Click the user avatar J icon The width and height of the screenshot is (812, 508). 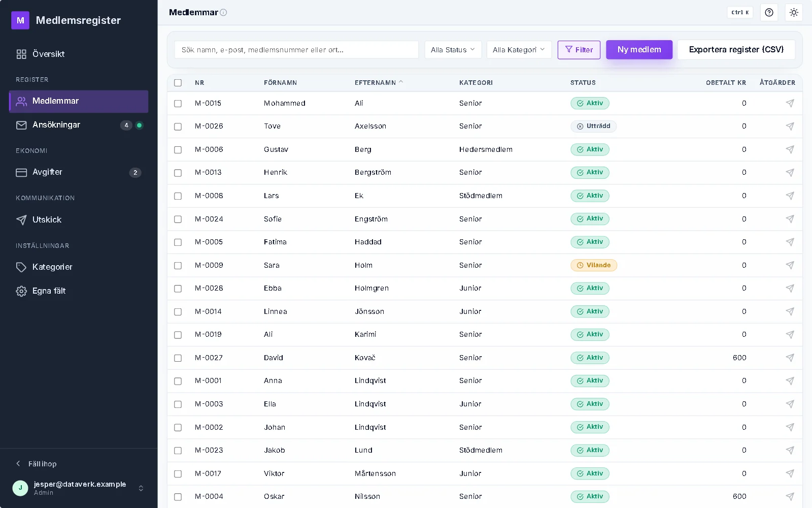tap(20, 488)
